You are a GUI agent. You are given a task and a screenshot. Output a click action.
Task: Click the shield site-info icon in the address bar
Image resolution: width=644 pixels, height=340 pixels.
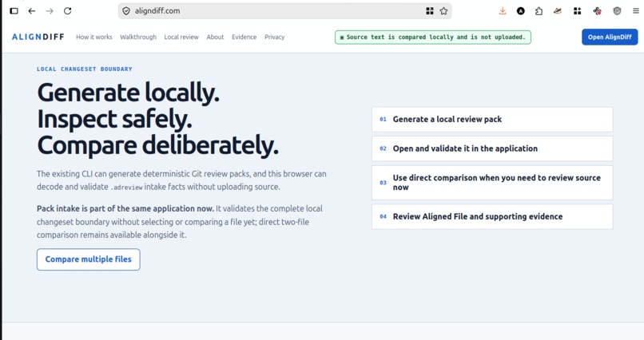coord(126,11)
